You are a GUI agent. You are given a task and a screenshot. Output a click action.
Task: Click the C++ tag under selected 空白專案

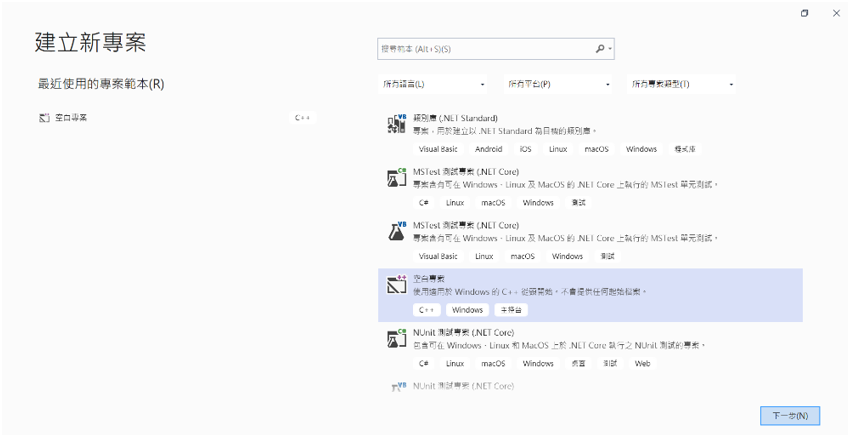click(427, 310)
